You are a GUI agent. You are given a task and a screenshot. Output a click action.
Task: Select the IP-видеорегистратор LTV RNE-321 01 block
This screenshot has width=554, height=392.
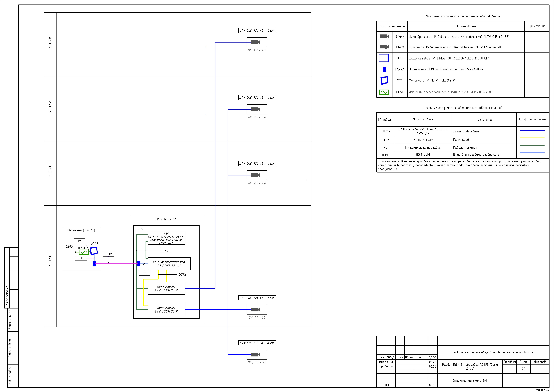pos(169,264)
